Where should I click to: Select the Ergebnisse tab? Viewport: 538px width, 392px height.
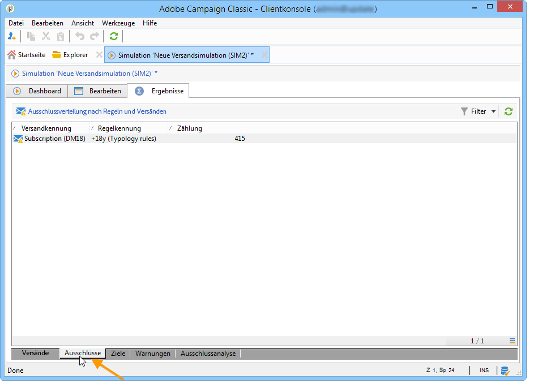158,91
